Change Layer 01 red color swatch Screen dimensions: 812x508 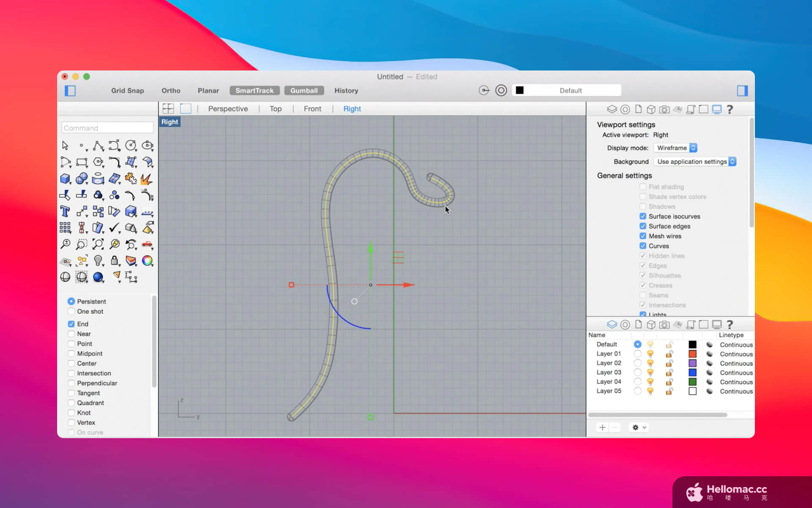[x=692, y=354]
